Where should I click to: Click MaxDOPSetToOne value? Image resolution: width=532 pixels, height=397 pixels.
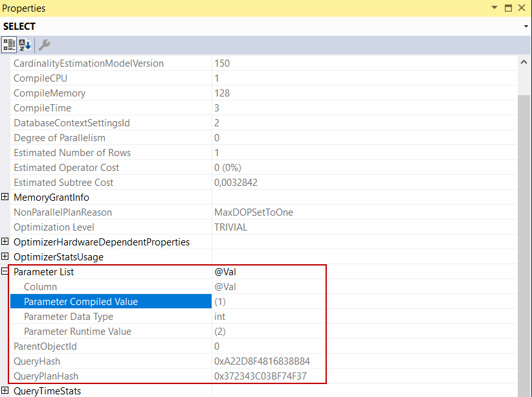[x=254, y=212]
